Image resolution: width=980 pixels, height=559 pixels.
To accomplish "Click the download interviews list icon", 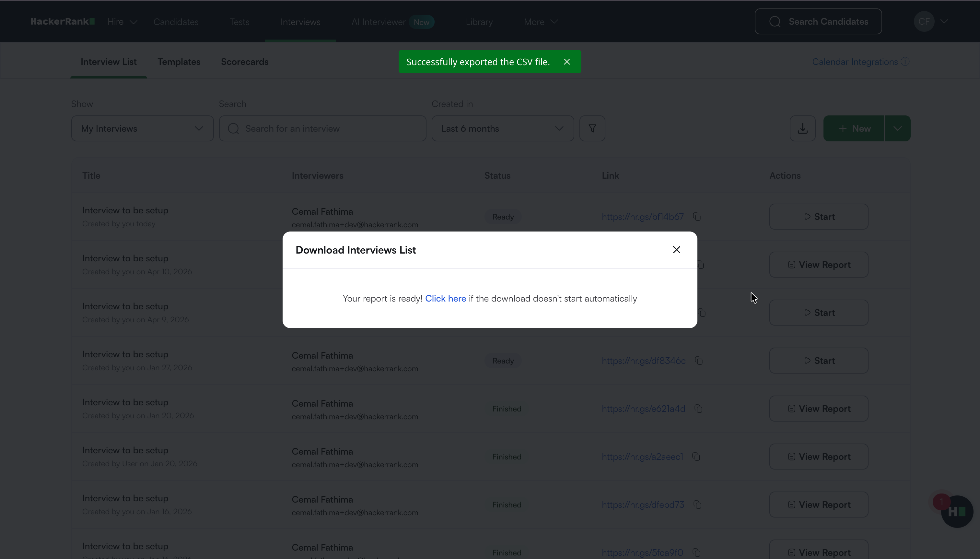I will coord(802,129).
